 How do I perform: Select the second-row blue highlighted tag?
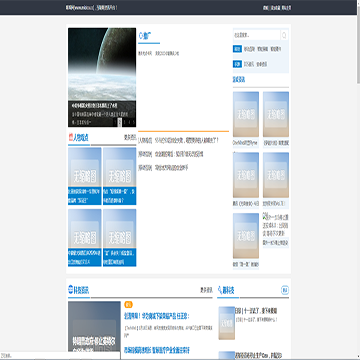pyautogui.click(x=237, y=64)
